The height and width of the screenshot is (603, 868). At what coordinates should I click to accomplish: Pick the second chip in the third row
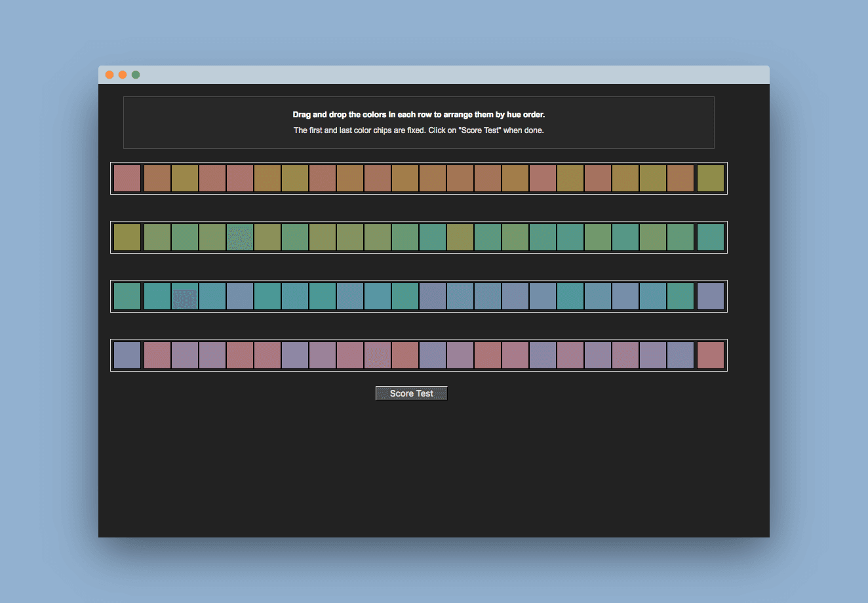[157, 296]
